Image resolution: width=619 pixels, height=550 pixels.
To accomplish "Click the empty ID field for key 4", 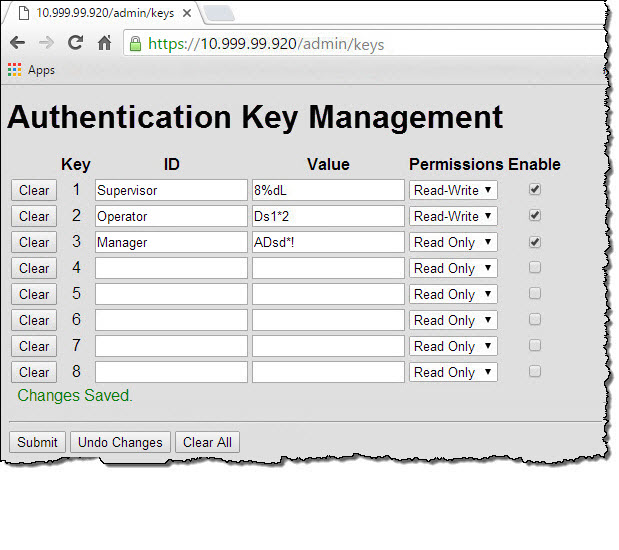I will click(171, 268).
